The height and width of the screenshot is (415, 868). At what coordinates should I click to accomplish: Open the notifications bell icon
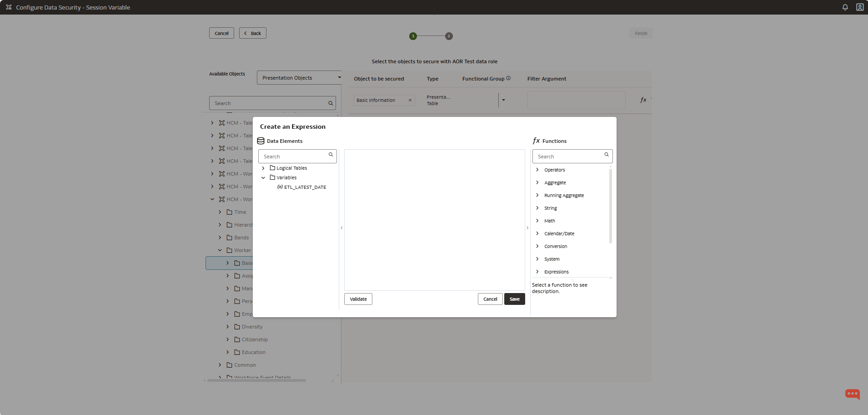pyautogui.click(x=845, y=7)
